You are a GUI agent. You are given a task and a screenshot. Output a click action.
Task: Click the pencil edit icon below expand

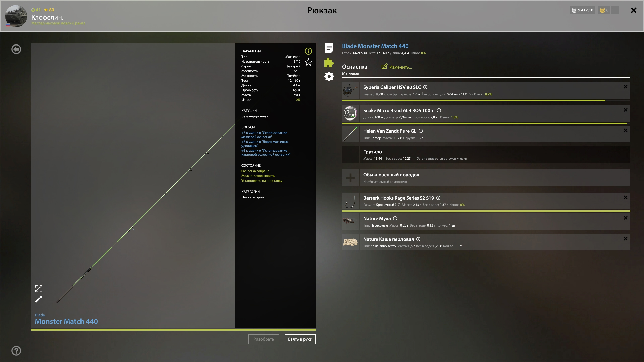(x=39, y=299)
